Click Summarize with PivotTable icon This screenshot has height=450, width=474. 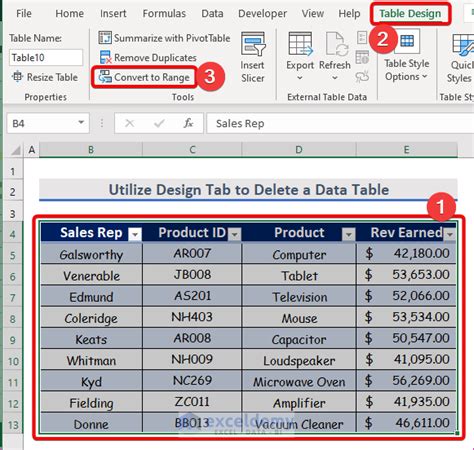click(x=105, y=38)
